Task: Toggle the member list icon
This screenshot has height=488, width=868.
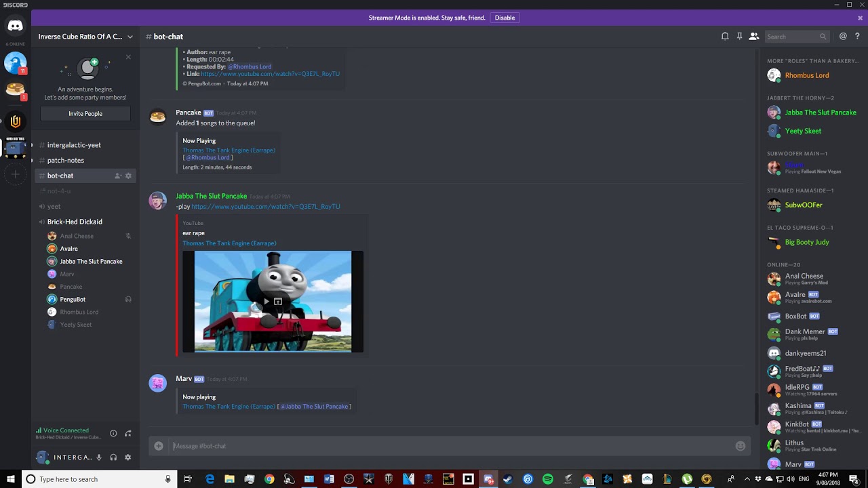Action: (x=753, y=37)
